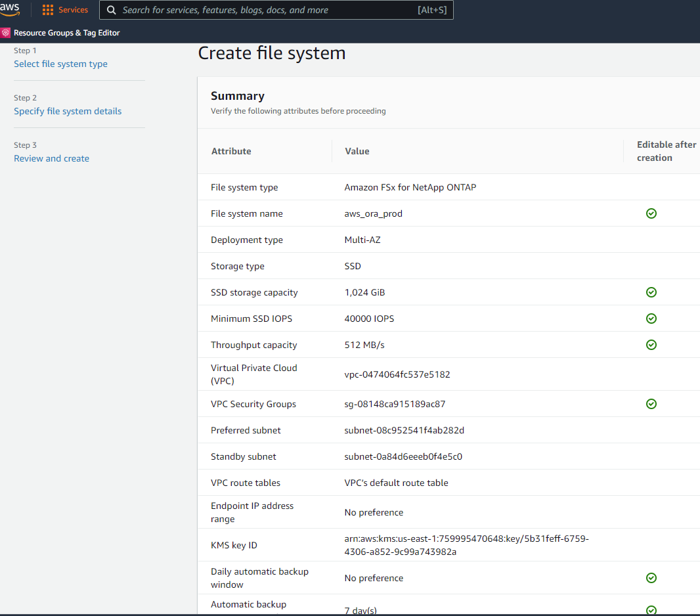The image size is (700, 616).
Task: Click the Value column header
Action: pyautogui.click(x=357, y=151)
